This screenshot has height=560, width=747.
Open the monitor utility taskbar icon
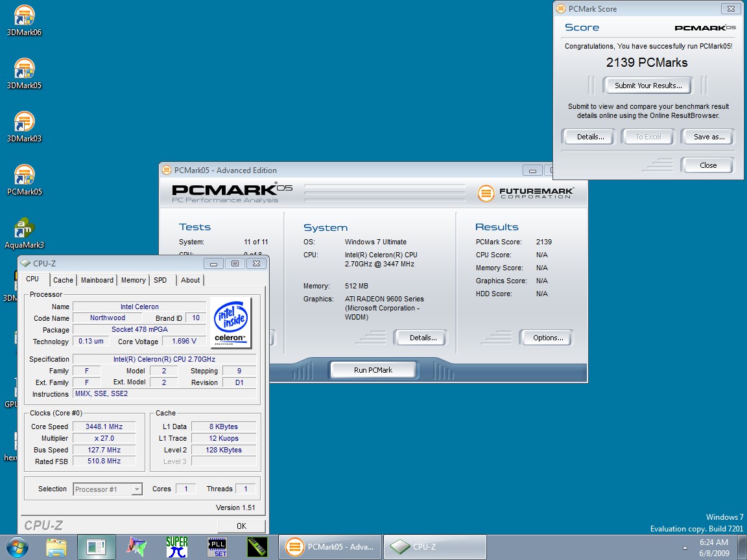pyautogui.click(x=96, y=547)
